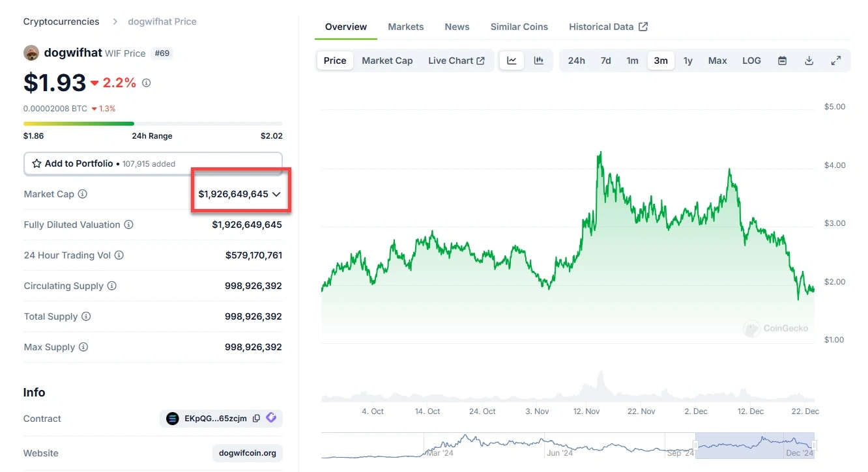Open the Similar Coins tab
868x472 pixels.
click(x=519, y=27)
